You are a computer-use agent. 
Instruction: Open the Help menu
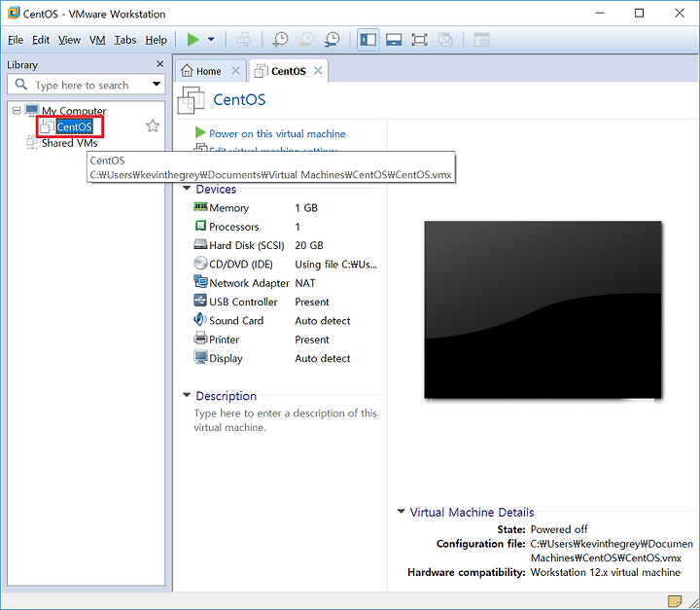click(156, 40)
